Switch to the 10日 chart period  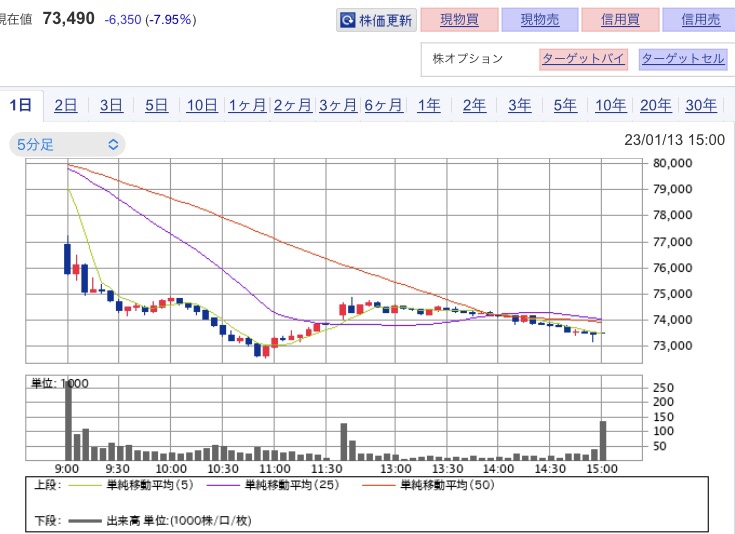tap(202, 105)
